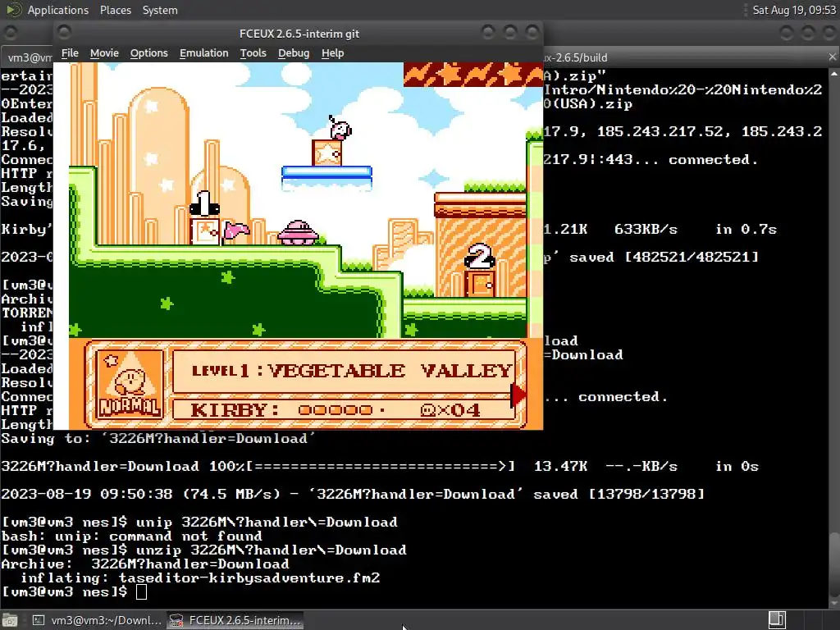The width and height of the screenshot is (840, 630).
Task: Click 'Archive: 3226M?handler=Download' line
Action: (x=145, y=564)
